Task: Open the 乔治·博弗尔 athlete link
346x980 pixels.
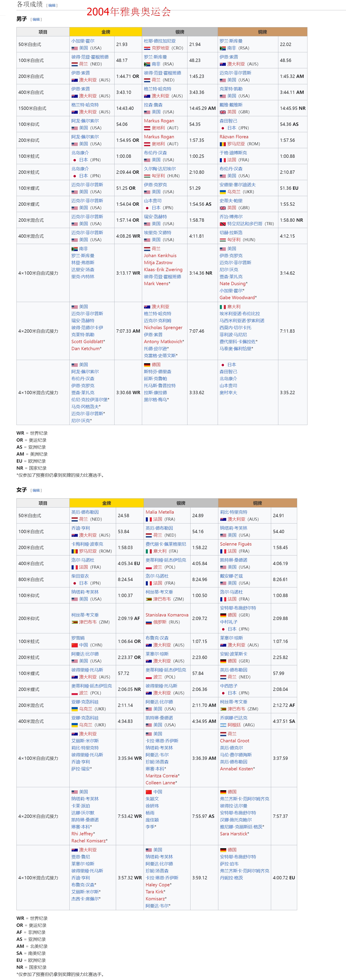Action: (231, 217)
